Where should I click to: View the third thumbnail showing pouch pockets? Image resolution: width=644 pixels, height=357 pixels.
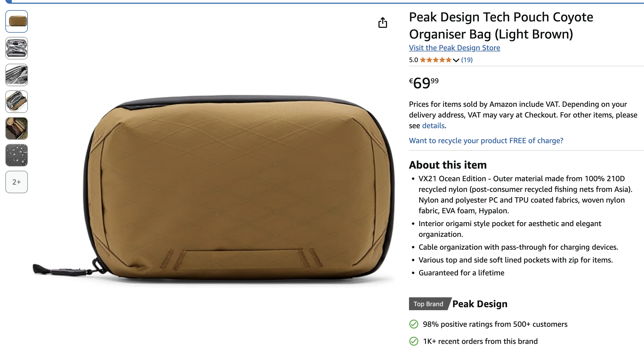coord(17,75)
